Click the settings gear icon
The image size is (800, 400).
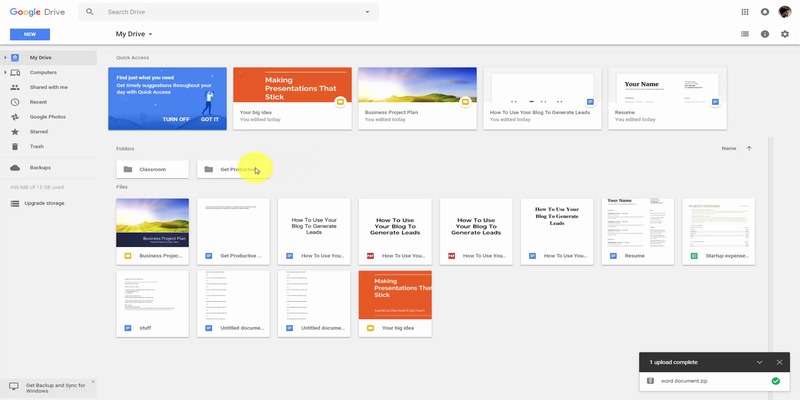785,34
